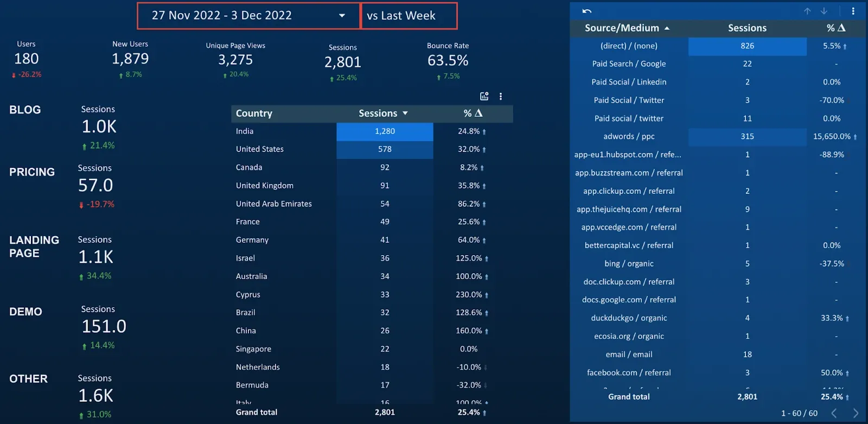
Task: Click the Unique Page Views value 3,275
Action: pyautogui.click(x=235, y=60)
